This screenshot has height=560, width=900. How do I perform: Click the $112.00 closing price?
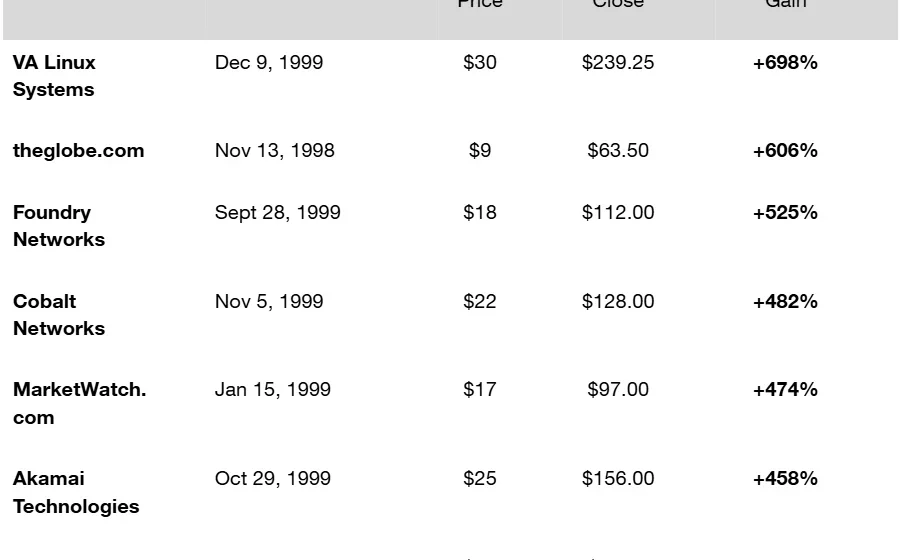[x=618, y=212]
